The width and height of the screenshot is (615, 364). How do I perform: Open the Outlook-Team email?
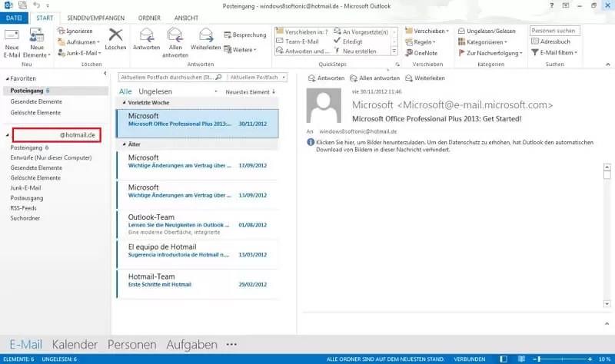pos(198,224)
